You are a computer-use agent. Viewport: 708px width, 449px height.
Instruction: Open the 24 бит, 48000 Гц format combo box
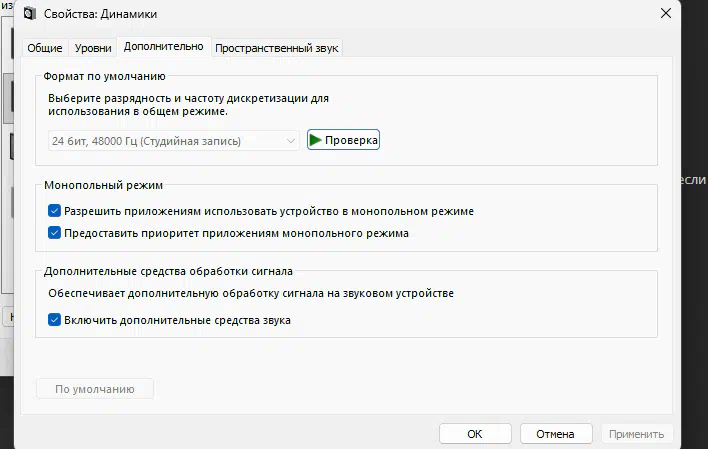[165, 141]
